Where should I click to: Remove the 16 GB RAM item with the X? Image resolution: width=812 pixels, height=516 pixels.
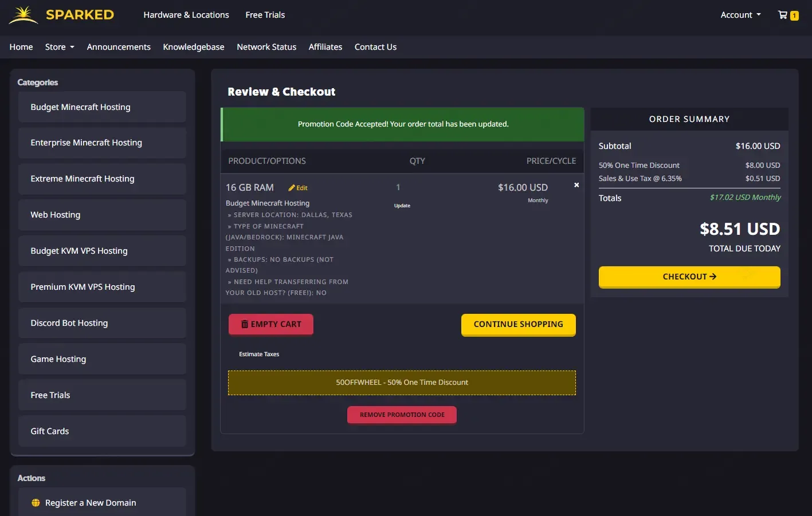click(x=576, y=185)
